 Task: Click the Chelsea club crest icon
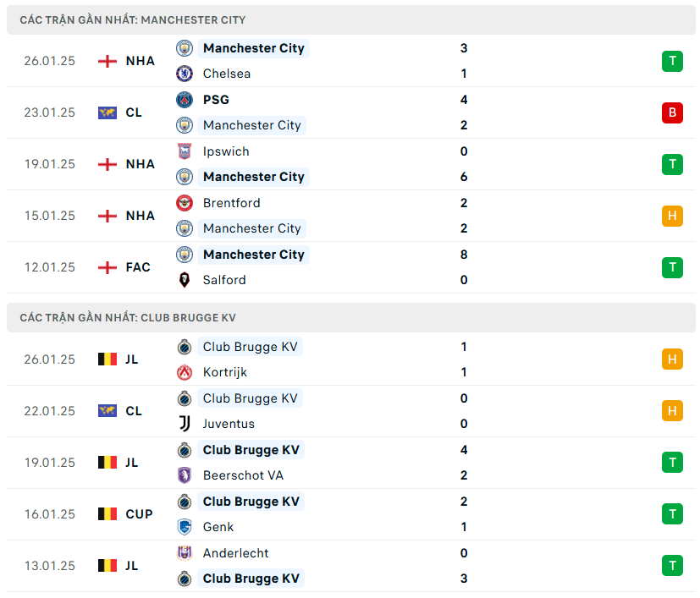185,74
